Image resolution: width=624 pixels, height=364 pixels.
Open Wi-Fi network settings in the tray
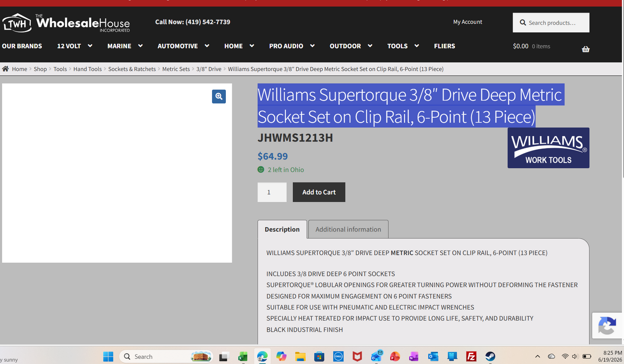[x=565, y=357]
